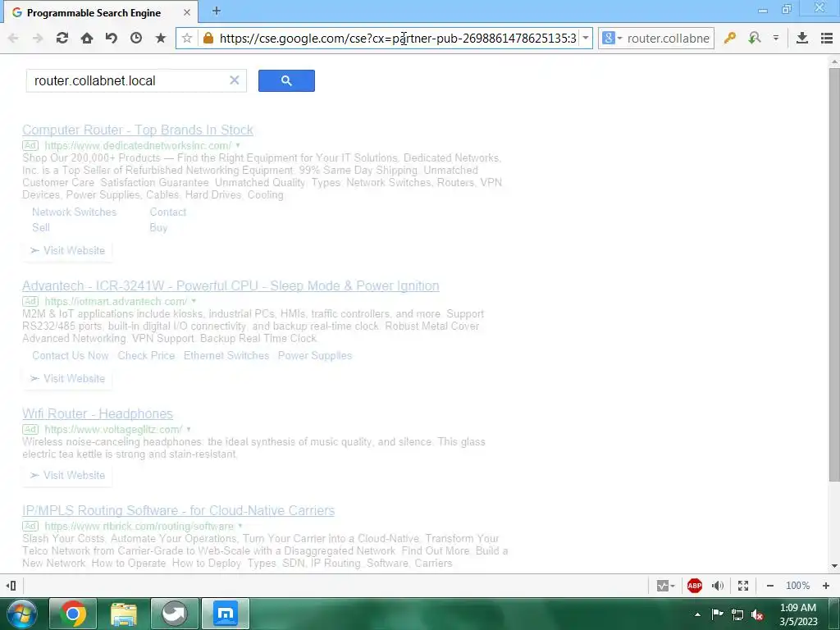The height and width of the screenshot is (630, 840).
Task: Expand toolbar extras dropdown arrow
Action: click(x=776, y=38)
